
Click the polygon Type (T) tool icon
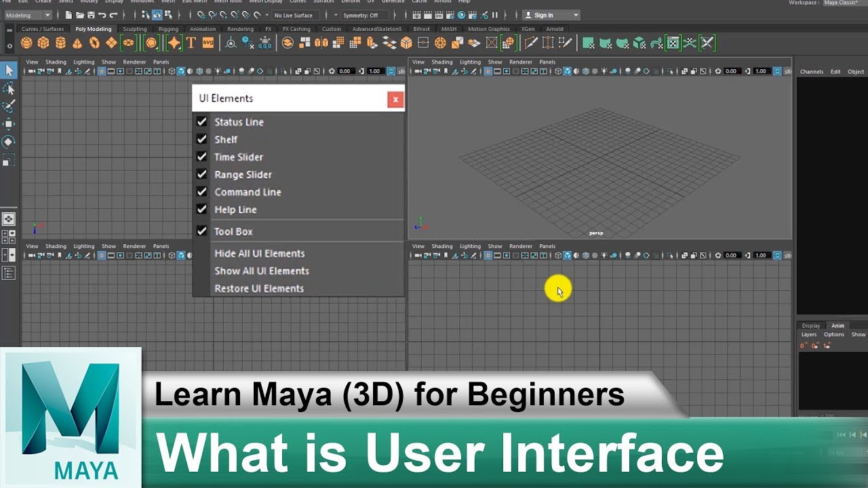tap(191, 43)
